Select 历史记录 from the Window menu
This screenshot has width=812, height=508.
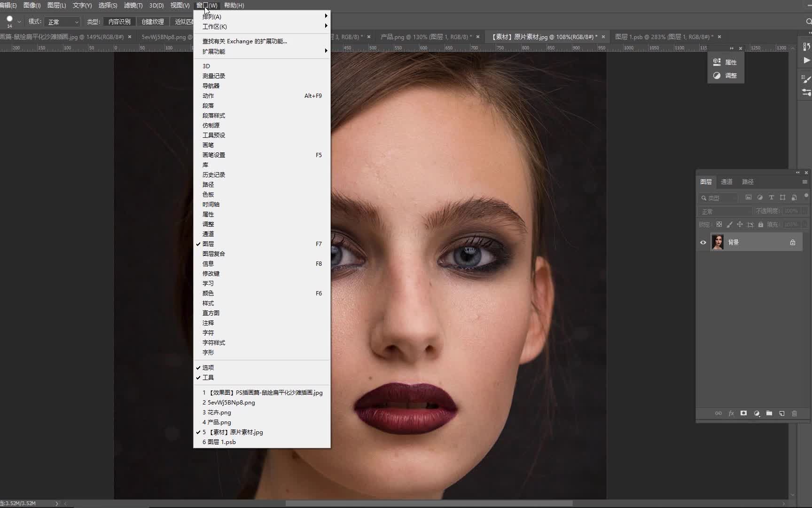pos(214,175)
